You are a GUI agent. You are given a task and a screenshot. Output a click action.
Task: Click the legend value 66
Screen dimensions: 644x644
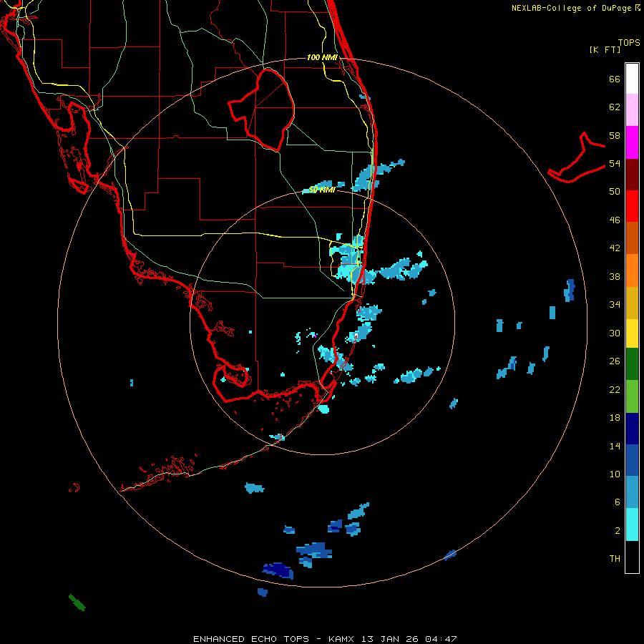pos(615,79)
